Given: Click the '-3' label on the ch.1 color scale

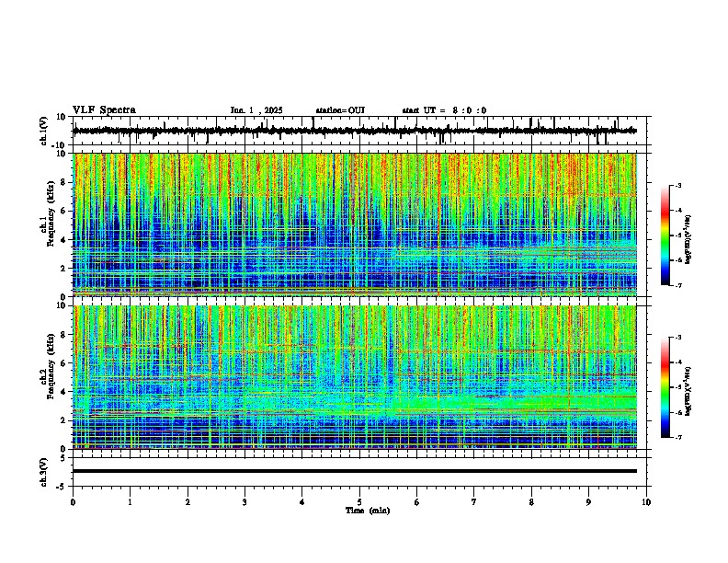Looking at the screenshot, I should coord(678,185).
